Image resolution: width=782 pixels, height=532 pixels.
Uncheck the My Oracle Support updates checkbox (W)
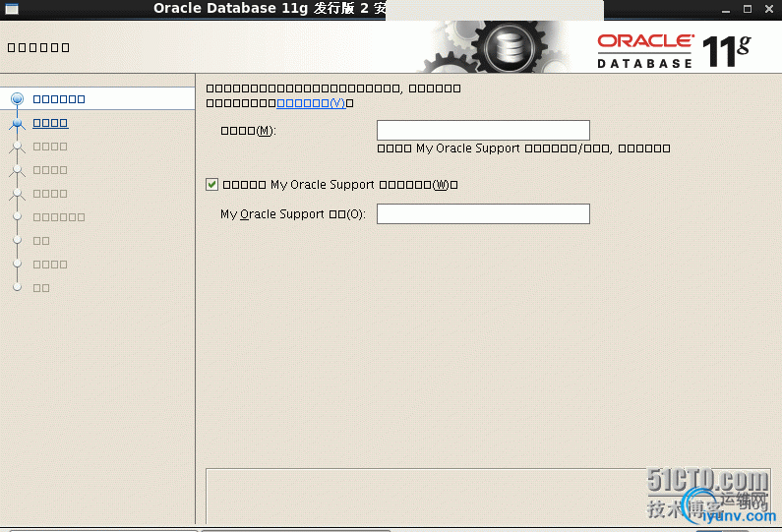click(x=211, y=185)
